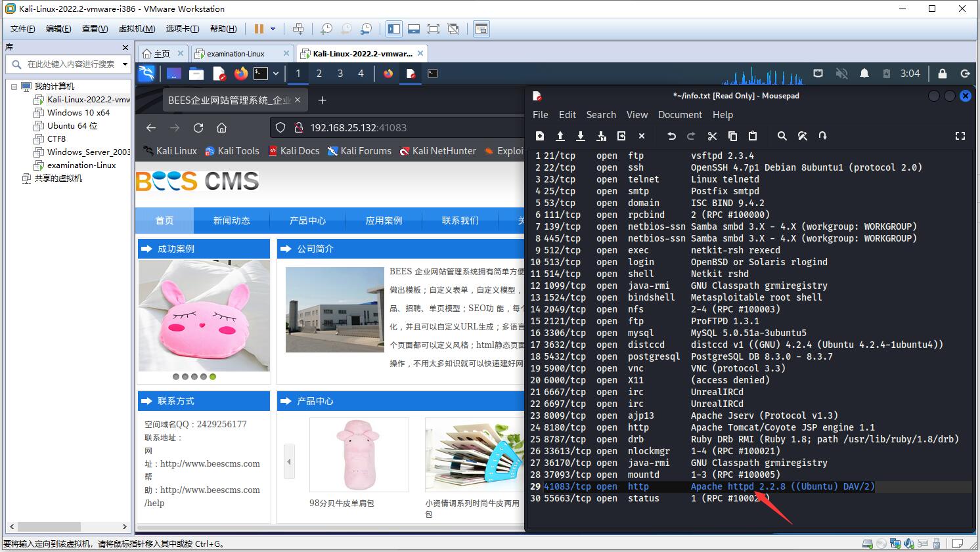Paste from clipboard in Mousepad toolbar
The height and width of the screenshot is (552, 980).
click(753, 136)
